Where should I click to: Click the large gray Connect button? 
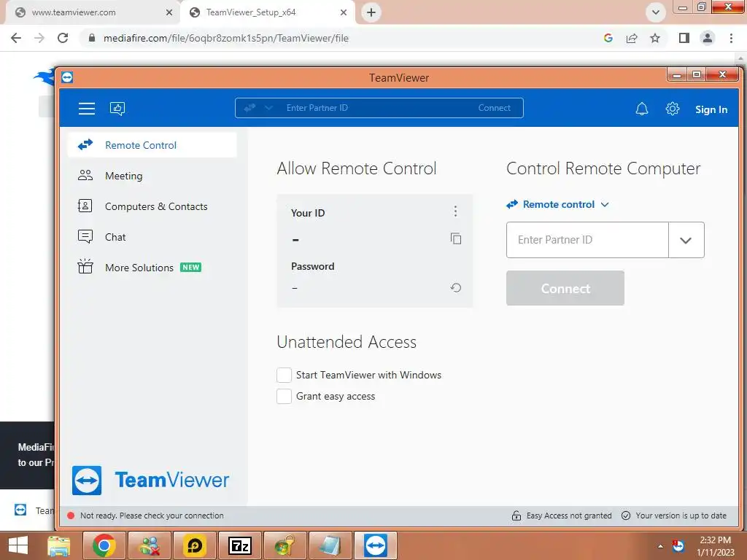[x=565, y=288]
